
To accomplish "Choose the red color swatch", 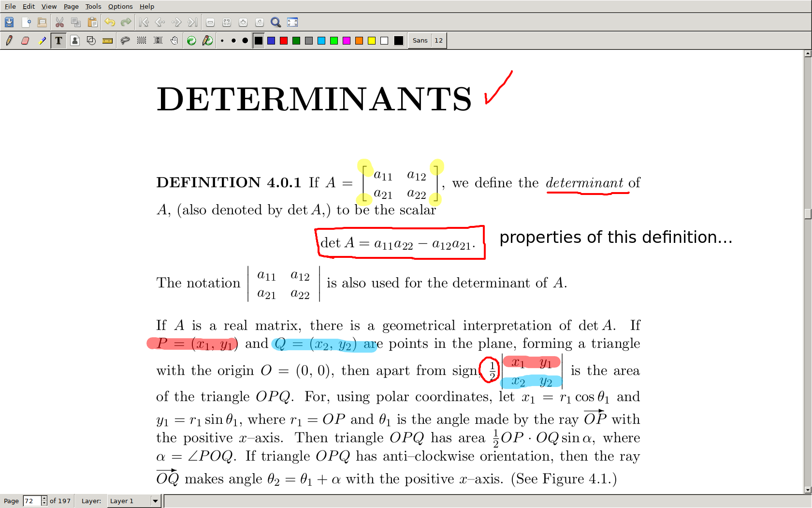I will click(284, 41).
